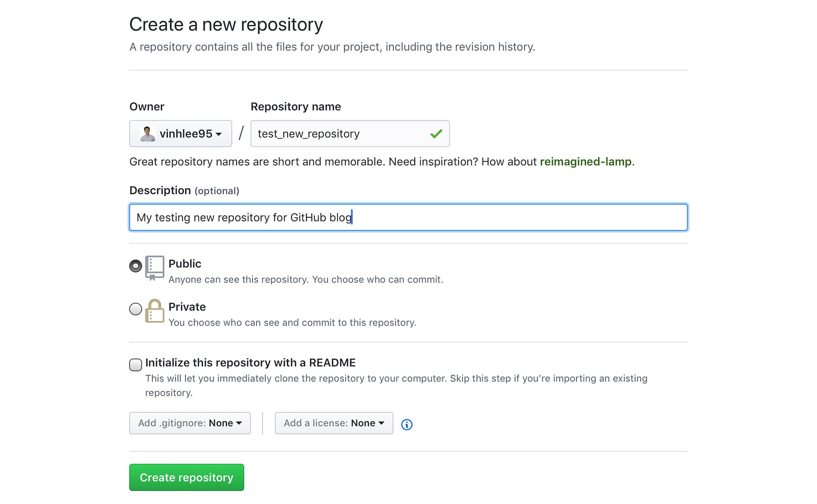Click the Private option label text
The height and width of the screenshot is (504, 817).
187,307
